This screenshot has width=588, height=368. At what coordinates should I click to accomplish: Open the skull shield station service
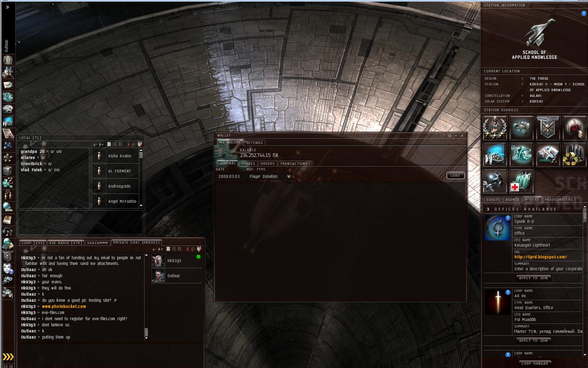(548, 128)
